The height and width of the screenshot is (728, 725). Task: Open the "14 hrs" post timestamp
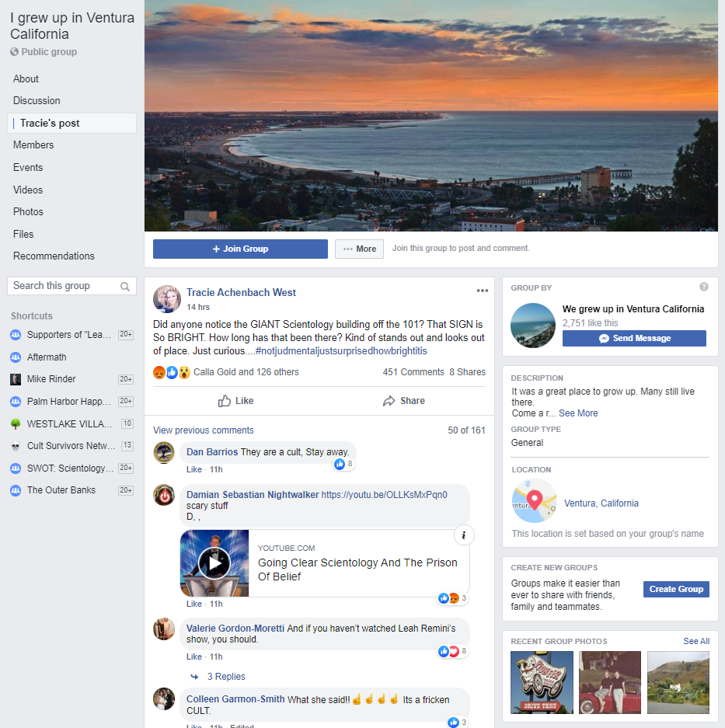point(198,308)
